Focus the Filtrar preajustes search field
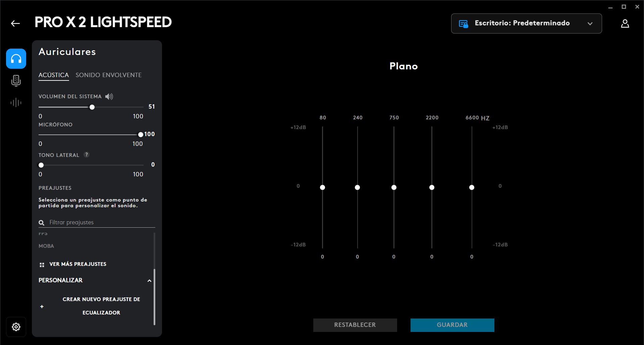Screen dimensions: 644x345 coord(97,223)
